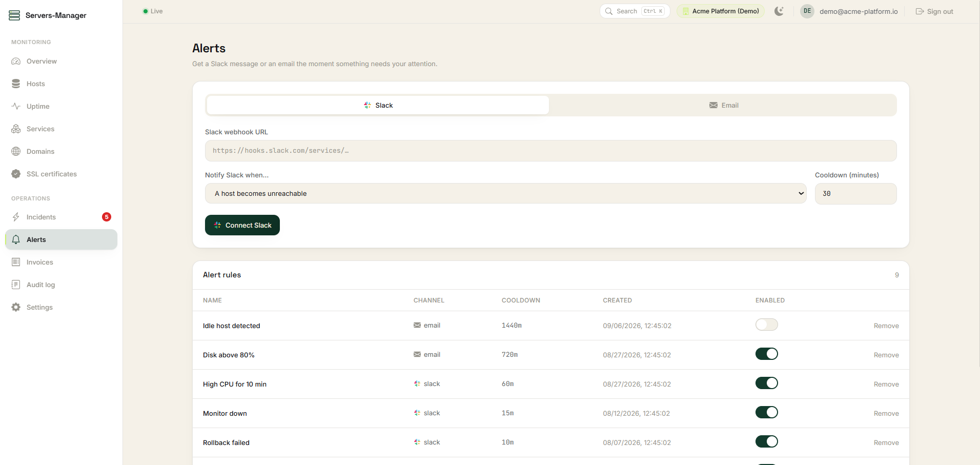Sign out of the account
Viewport: 980px width, 465px height.
point(934,11)
